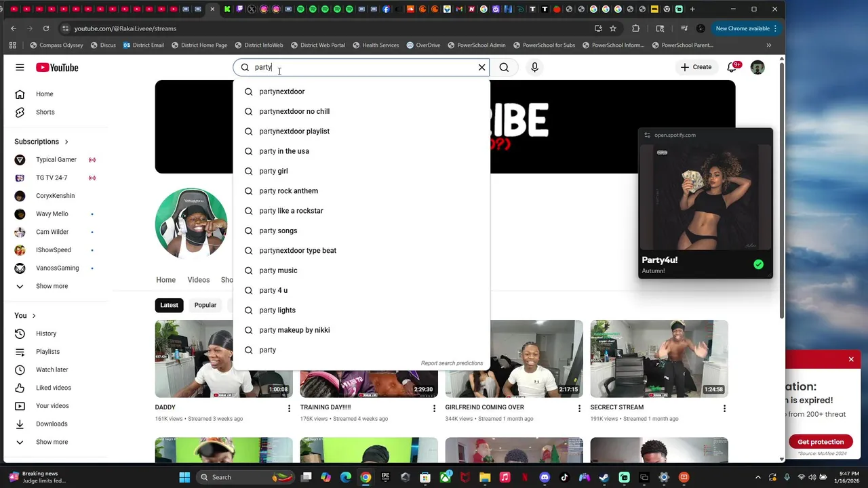Select the Popular filter chip
The image size is (868, 488).
205,305
